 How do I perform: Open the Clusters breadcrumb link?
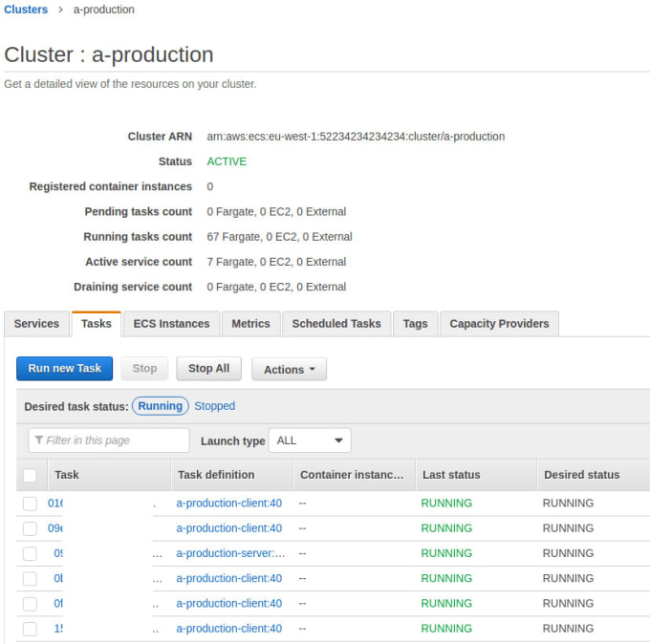pos(26,10)
